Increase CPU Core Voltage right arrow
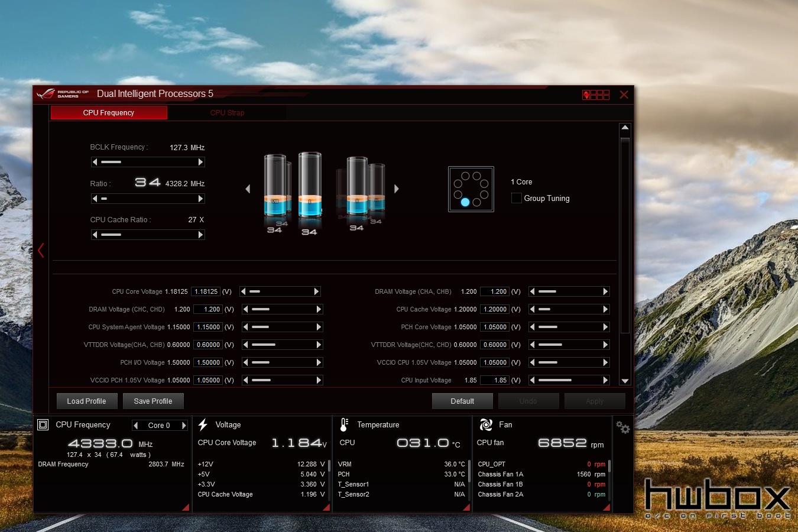 click(x=316, y=291)
